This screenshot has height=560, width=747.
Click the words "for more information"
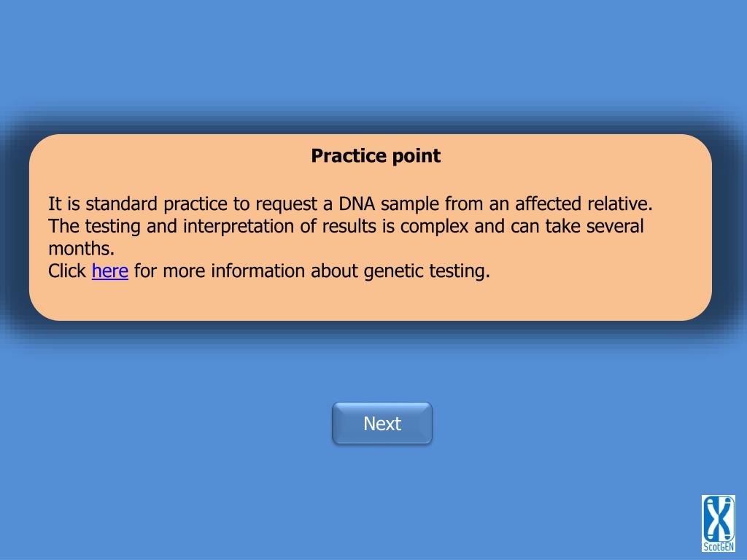click(220, 271)
